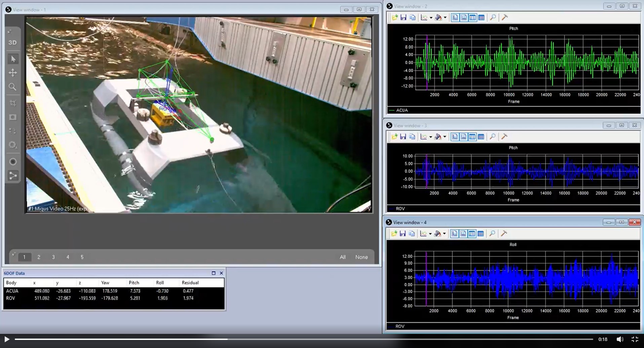Screen dimensions: 644x348
Task: Close the 6DOF Data panel
Action: (221, 273)
